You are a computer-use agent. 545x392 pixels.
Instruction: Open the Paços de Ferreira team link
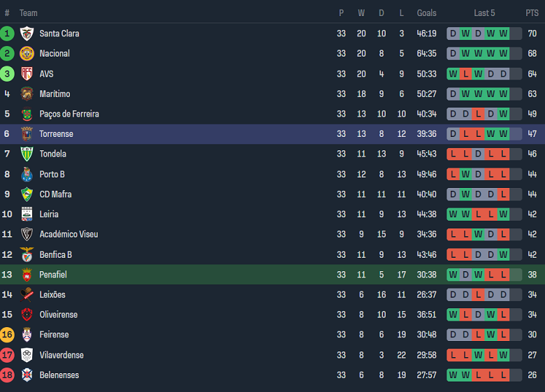[68, 114]
